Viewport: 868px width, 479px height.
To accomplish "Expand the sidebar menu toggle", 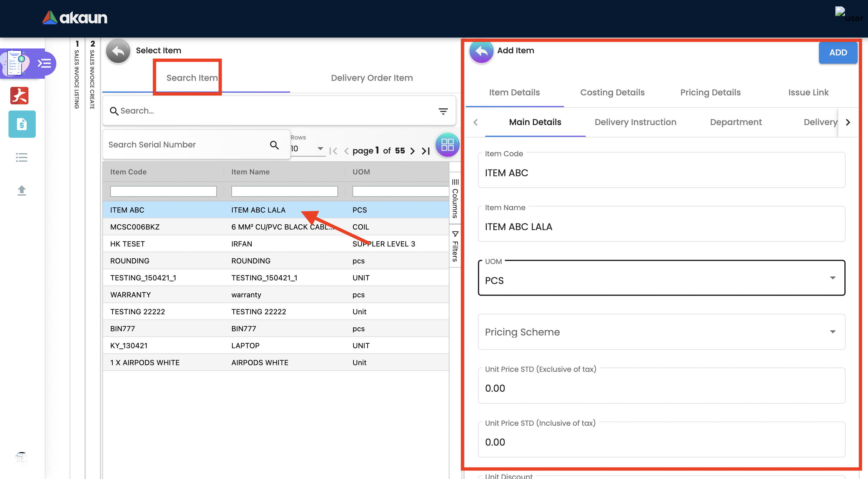I will 44,63.
